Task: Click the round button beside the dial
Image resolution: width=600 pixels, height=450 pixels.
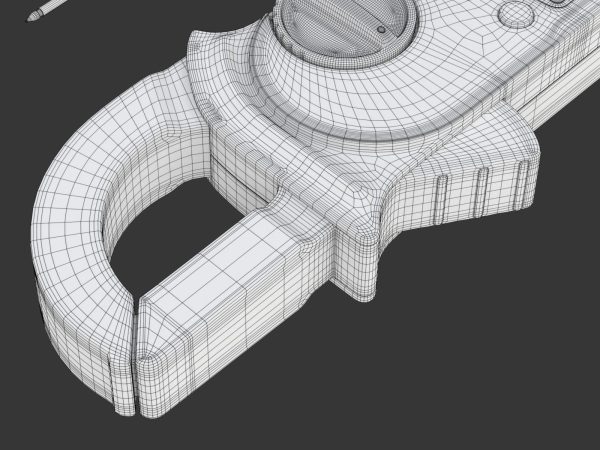Action: click(x=516, y=15)
